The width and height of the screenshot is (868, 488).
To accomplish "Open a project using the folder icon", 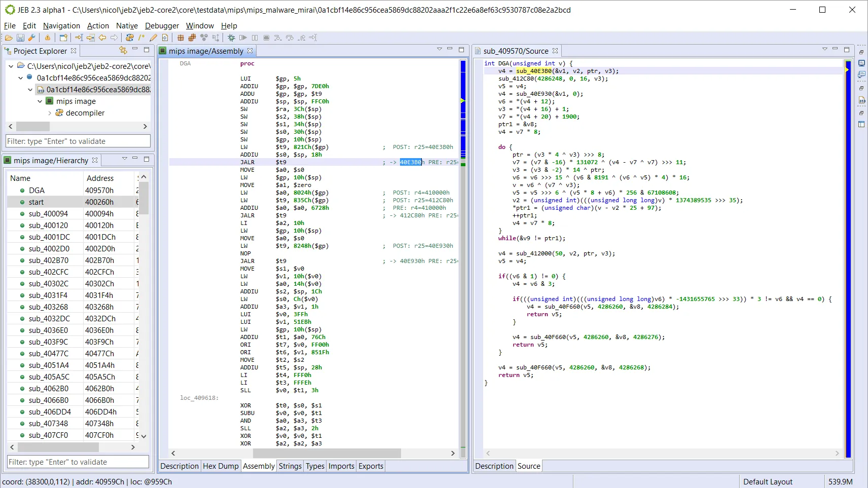I will point(9,37).
